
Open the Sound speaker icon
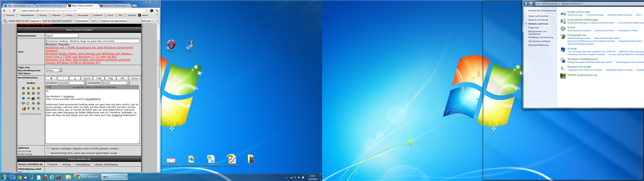pyautogui.click(x=563, y=28)
